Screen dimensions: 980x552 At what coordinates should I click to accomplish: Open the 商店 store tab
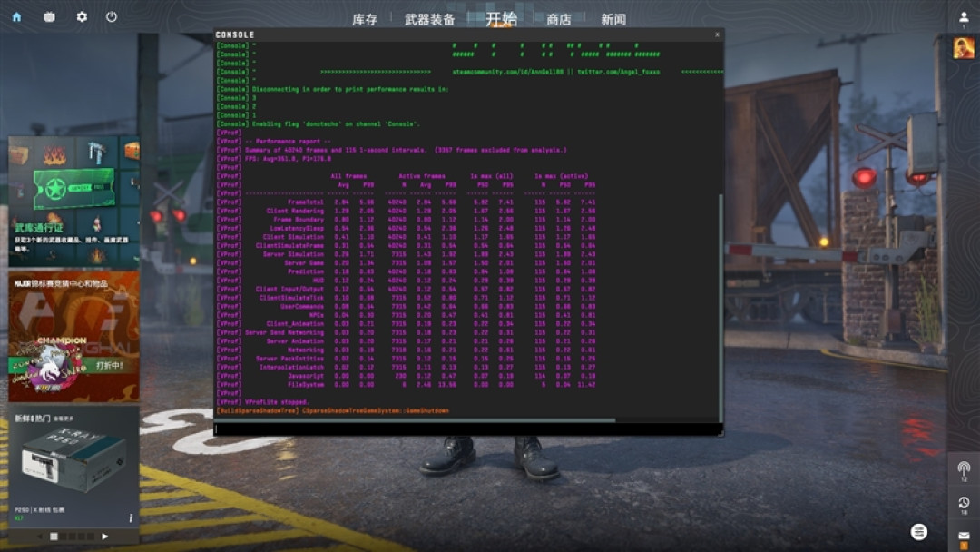559,19
